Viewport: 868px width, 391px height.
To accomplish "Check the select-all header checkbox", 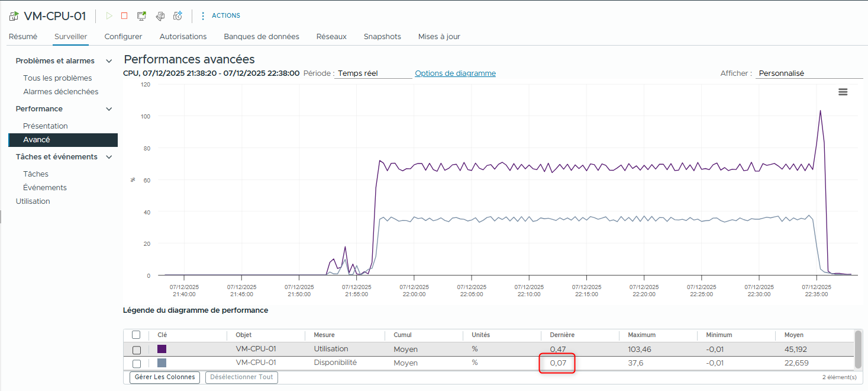I will click(x=136, y=335).
